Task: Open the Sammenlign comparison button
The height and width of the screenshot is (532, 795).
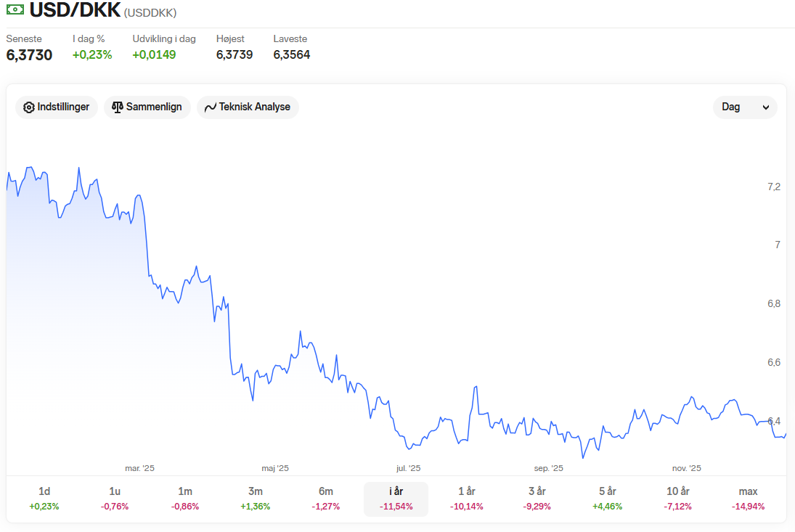Action: (x=147, y=107)
